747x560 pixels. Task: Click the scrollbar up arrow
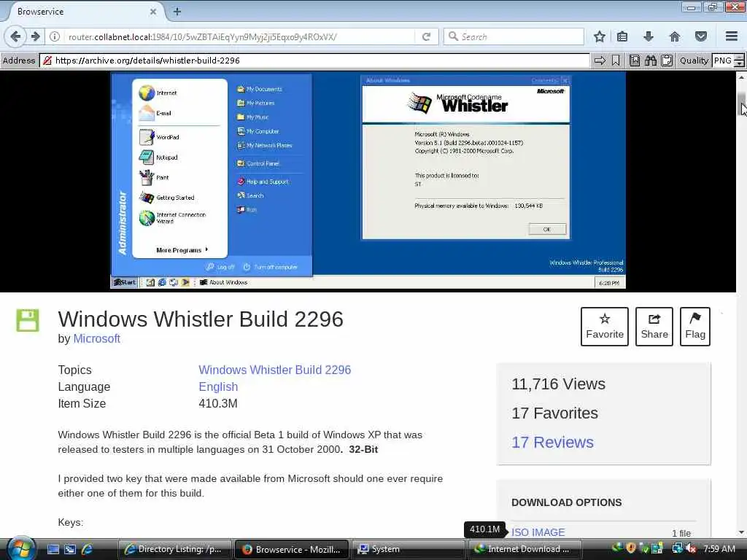pyautogui.click(x=742, y=77)
